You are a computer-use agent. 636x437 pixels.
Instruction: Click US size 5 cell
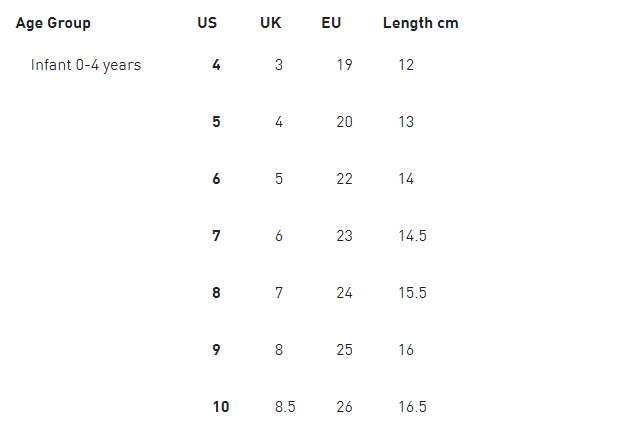point(216,122)
